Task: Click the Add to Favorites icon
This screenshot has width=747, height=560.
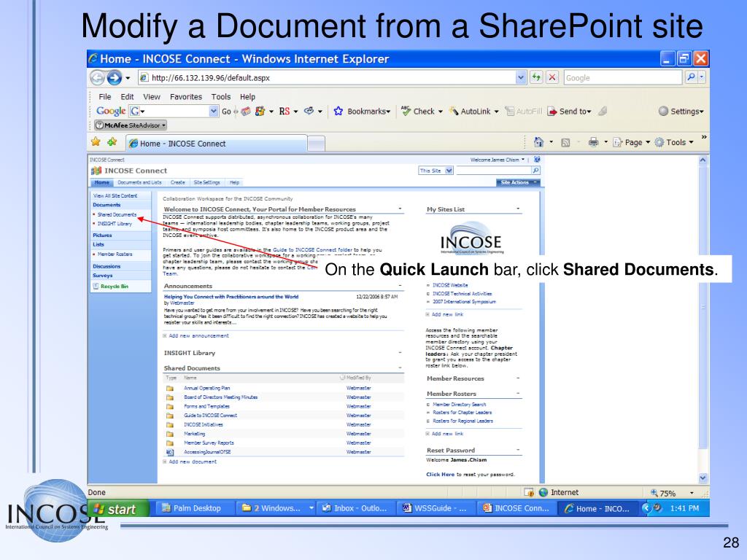Action: [112, 142]
